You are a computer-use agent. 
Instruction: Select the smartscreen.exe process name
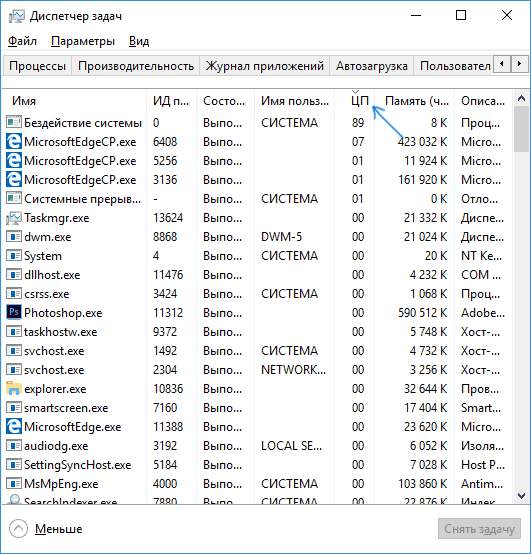(66, 408)
